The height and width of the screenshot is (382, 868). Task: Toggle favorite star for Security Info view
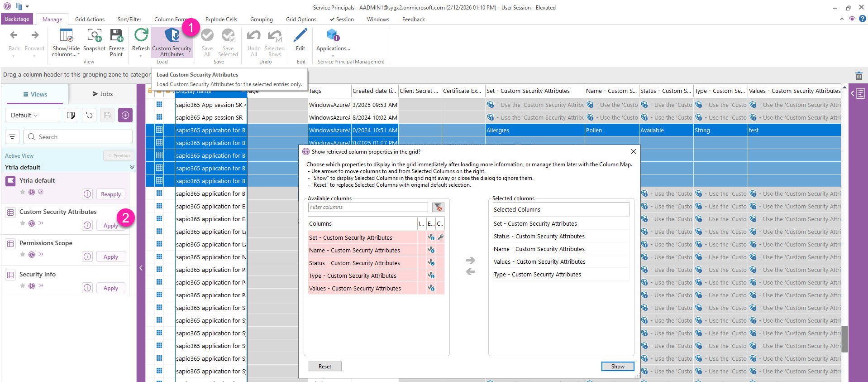click(x=23, y=285)
